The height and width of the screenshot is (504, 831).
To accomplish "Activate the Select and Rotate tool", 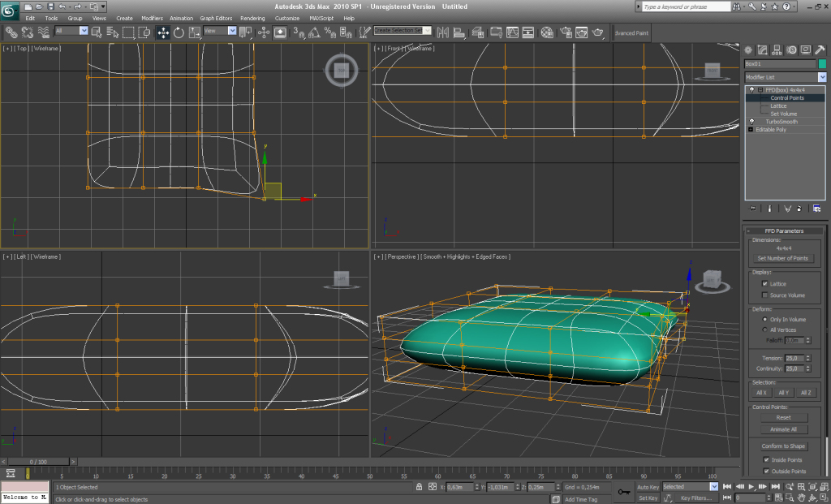I will click(179, 32).
